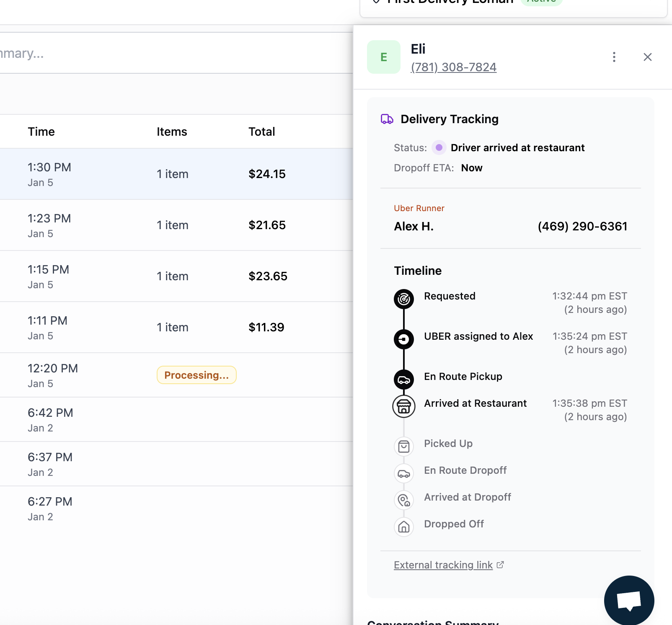Click the search summary input field

[x=168, y=53]
